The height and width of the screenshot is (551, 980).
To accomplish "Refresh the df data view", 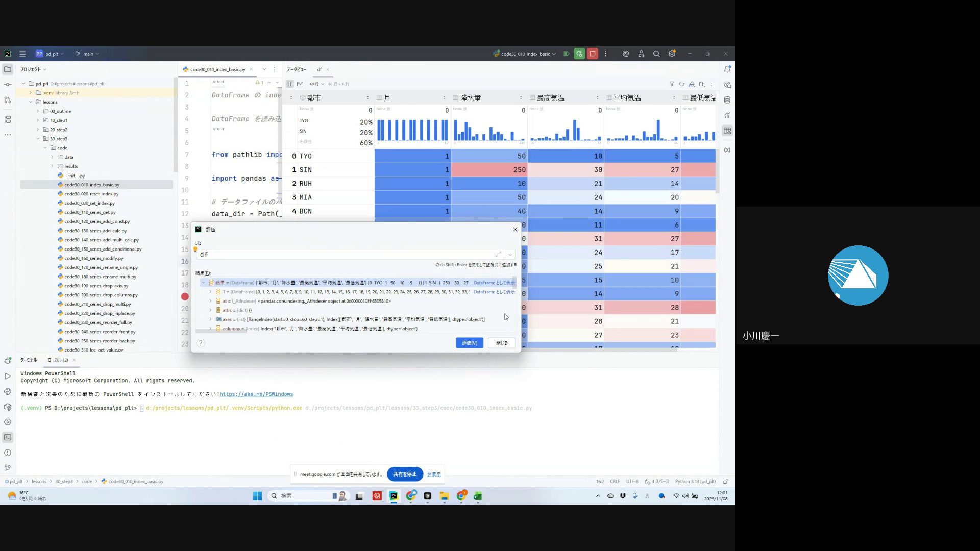I will click(x=681, y=84).
